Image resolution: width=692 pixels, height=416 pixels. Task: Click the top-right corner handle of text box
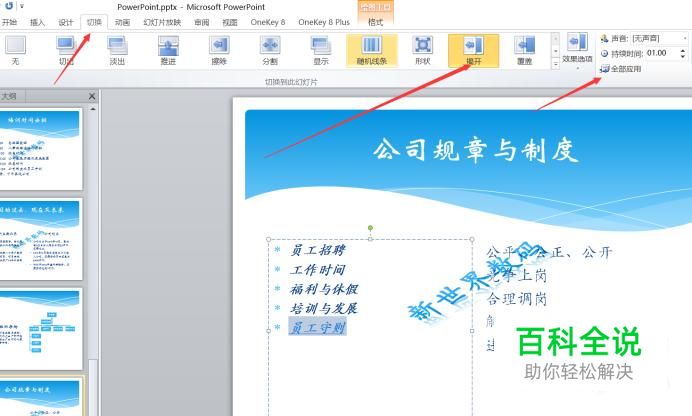tap(472, 240)
